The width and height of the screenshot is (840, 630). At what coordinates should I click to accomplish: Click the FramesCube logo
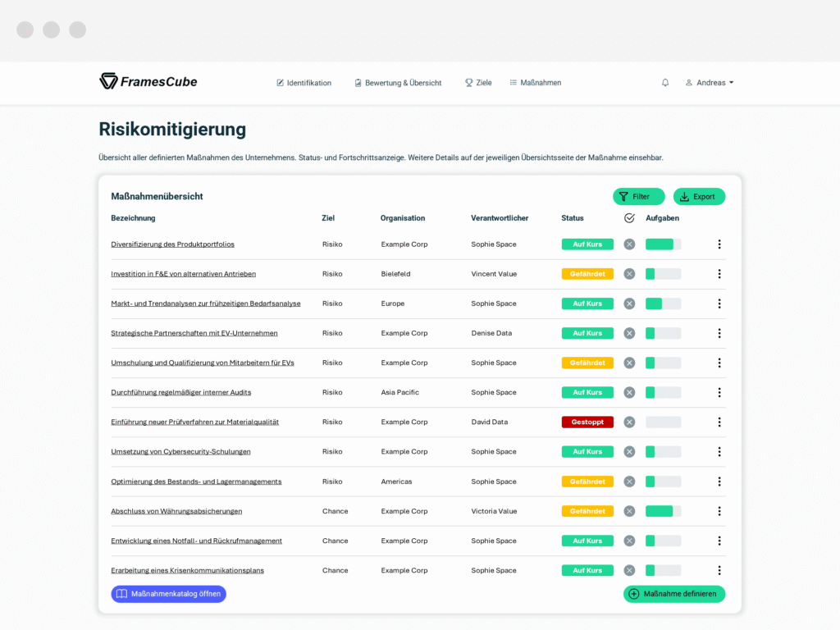click(148, 81)
